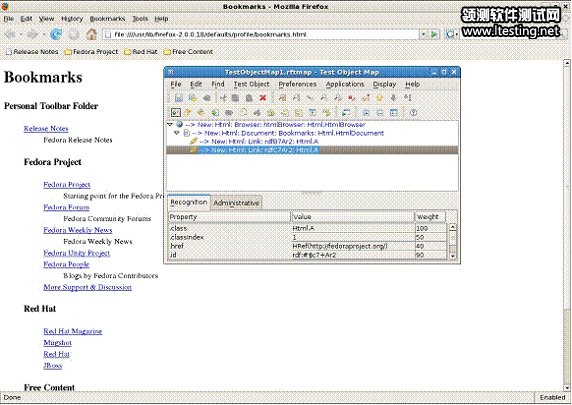Open the Red Hat Magazine link
This screenshot has height=405, width=572.
pos(73,331)
